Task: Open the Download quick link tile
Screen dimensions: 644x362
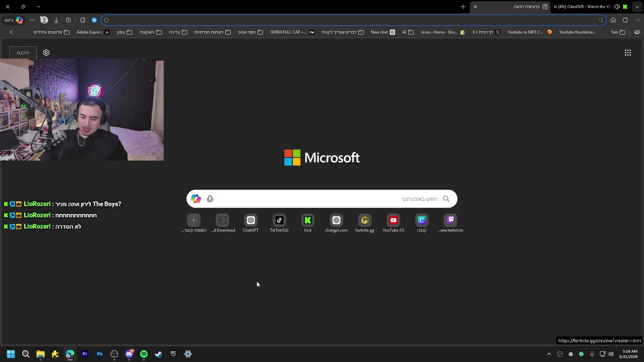Action: click(222, 223)
